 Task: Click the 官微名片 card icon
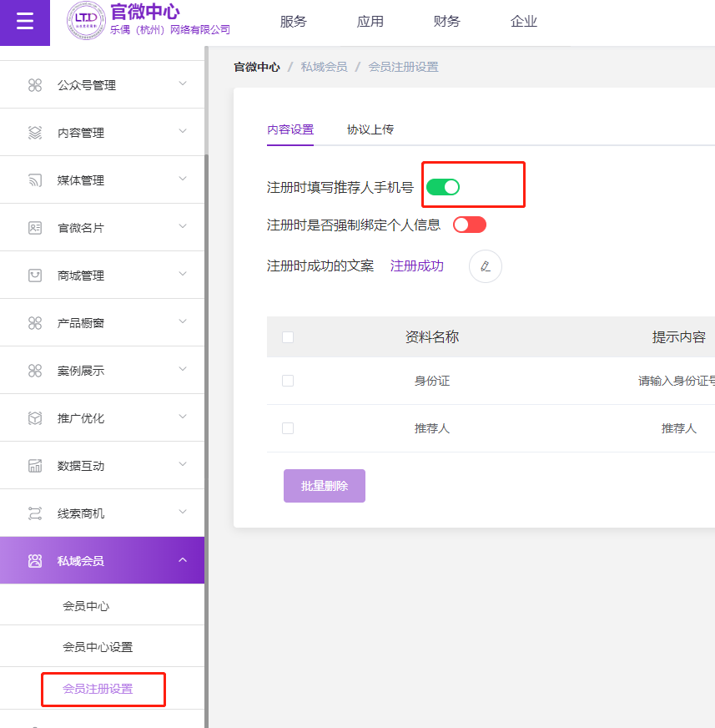pos(35,228)
